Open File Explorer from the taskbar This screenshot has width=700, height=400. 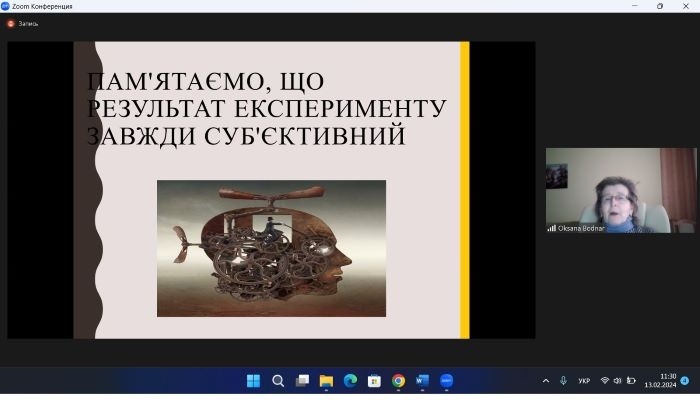(x=326, y=381)
